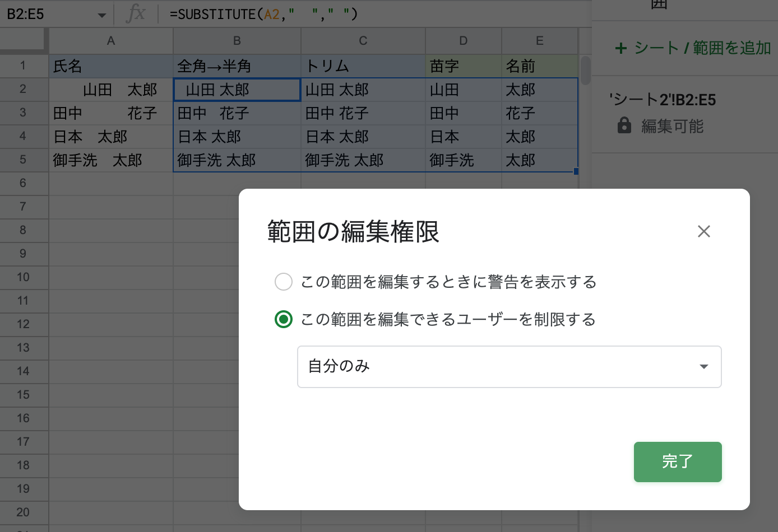Click the plus icon beside シート / 範囲を追加
Viewport: 778px width, 532px height.
click(x=621, y=48)
